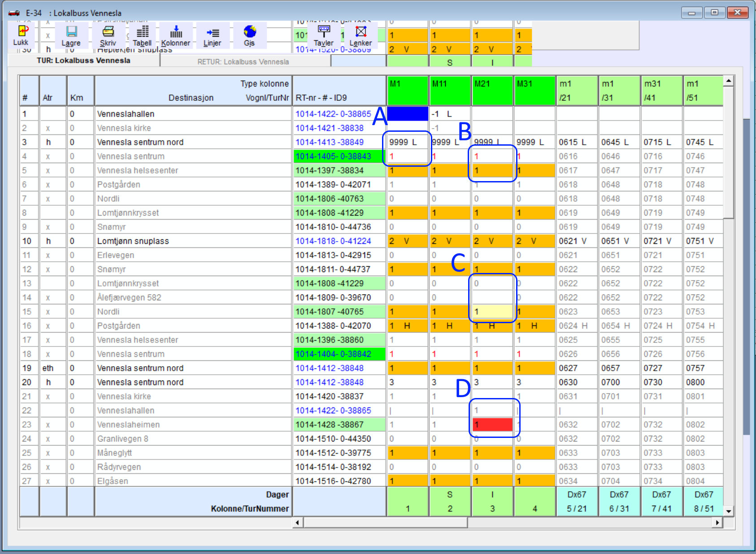Click the vertical scrollbar down arrow
The image size is (756, 554).
coord(729,511)
